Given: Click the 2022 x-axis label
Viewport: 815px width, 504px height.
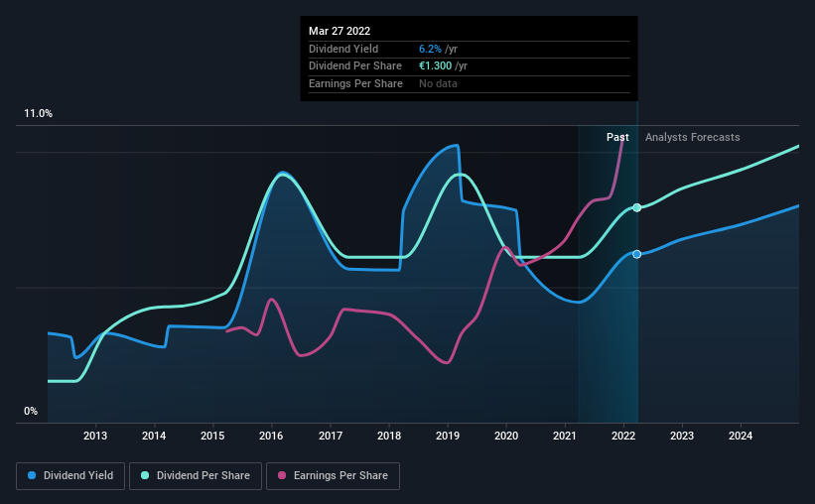Looking at the screenshot, I should click(623, 436).
